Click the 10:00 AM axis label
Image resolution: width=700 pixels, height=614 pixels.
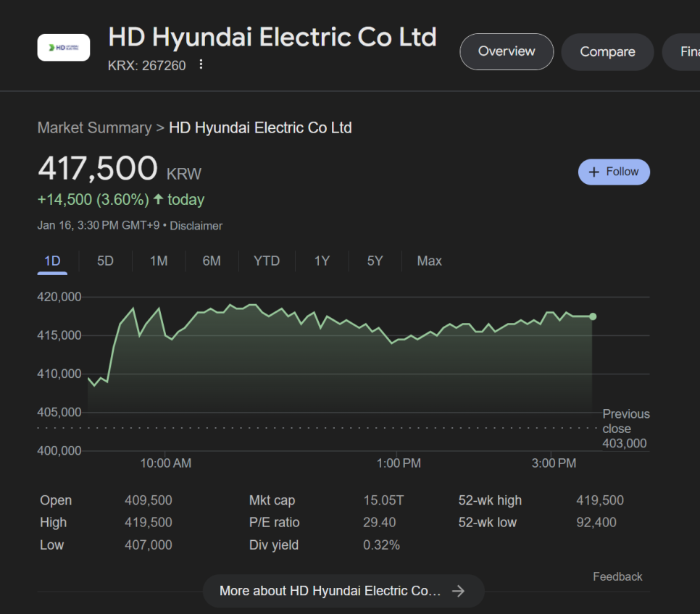coord(166,463)
